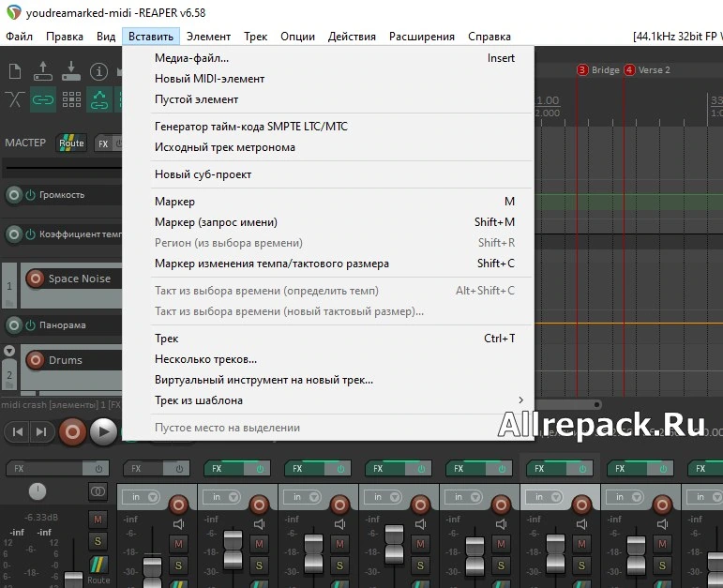Open the Файл menu
The image size is (723, 588).
click(x=19, y=37)
